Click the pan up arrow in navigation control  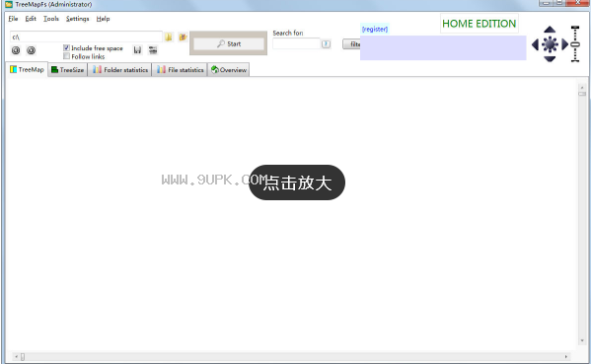click(x=550, y=30)
